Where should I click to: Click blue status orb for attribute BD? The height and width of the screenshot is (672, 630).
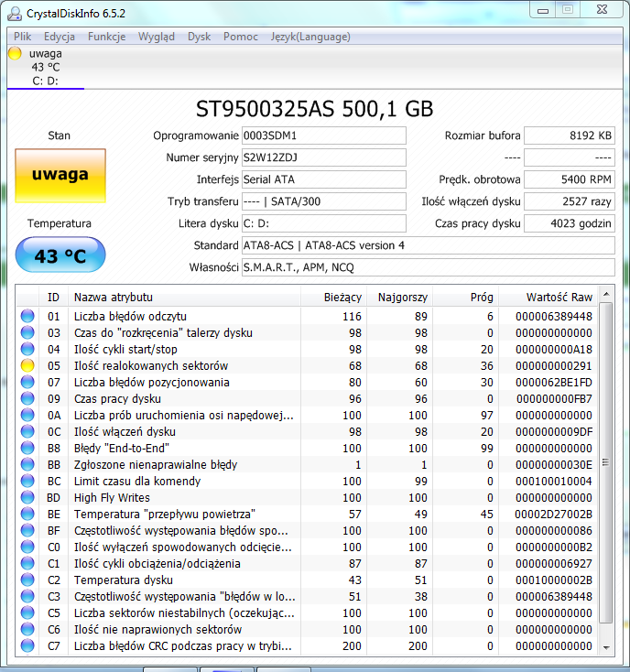(27, 497)
